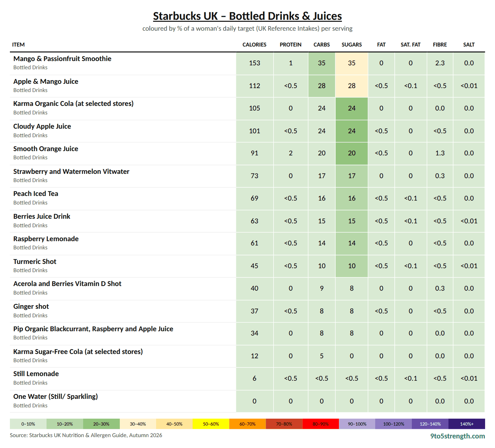Click the 6 calories cell for Still Lemonade
This screenshot has width=495, height=448.
[254, 378]
